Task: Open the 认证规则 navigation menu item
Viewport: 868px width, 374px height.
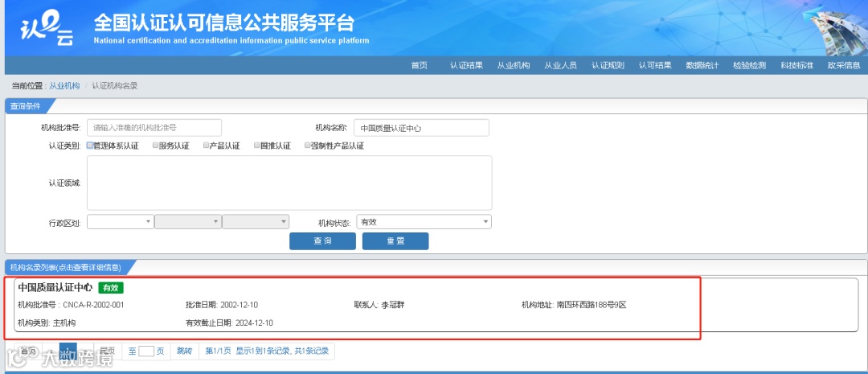Action: tap(608, 65)
